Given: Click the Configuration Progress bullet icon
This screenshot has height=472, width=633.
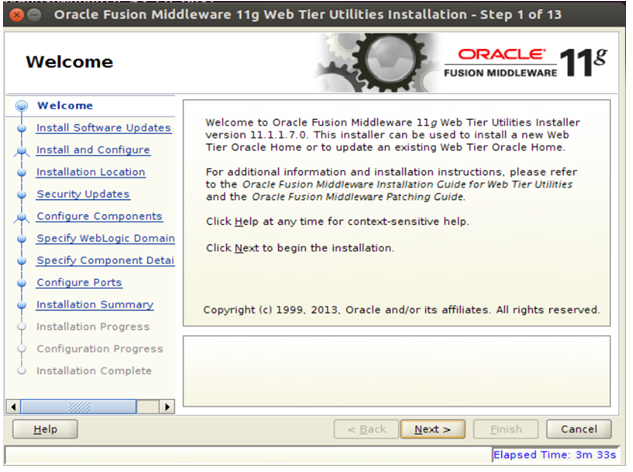Looking at the screenshot, I should point(22,348).
